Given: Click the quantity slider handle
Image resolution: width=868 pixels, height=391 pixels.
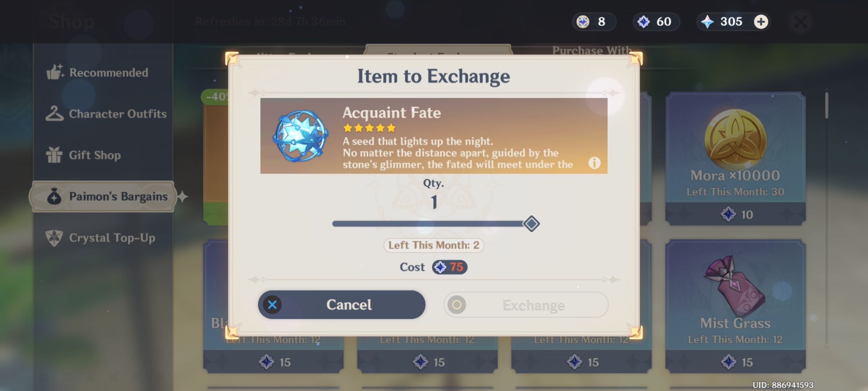Looking at the screenshot, I should coord(531,224).
